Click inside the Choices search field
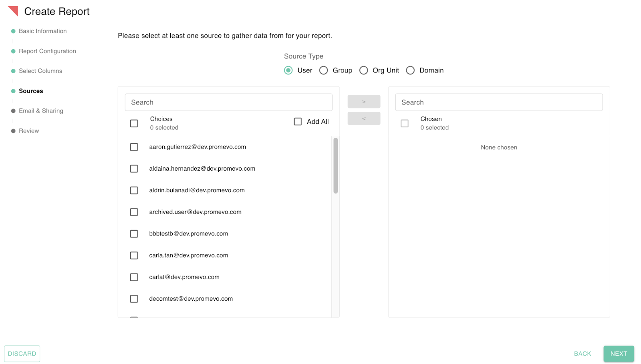 click(228, 102)
